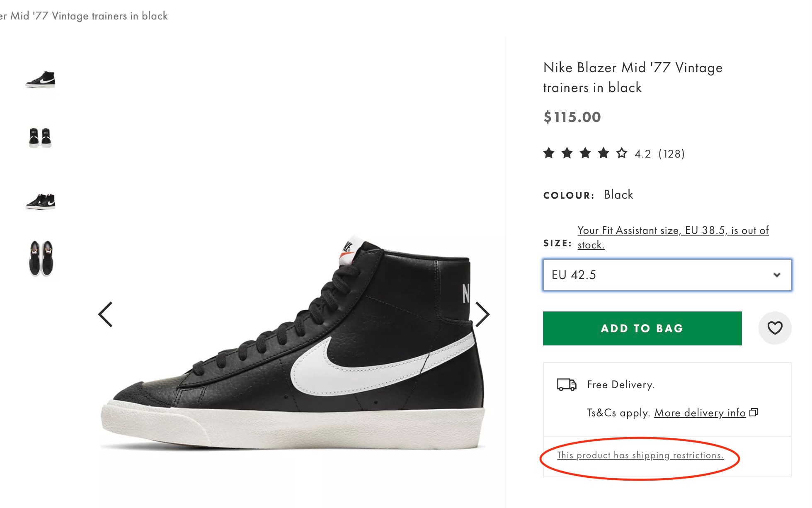Open the EU 42.5 size dropdown
The height and width of the screenshot is (508, 812).
[x=667, y=275]
